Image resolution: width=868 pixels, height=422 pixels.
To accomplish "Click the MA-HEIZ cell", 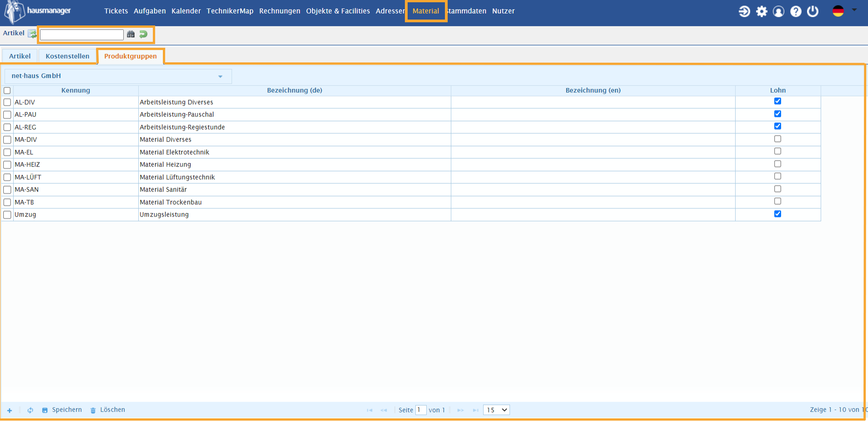I will [76, 165].
